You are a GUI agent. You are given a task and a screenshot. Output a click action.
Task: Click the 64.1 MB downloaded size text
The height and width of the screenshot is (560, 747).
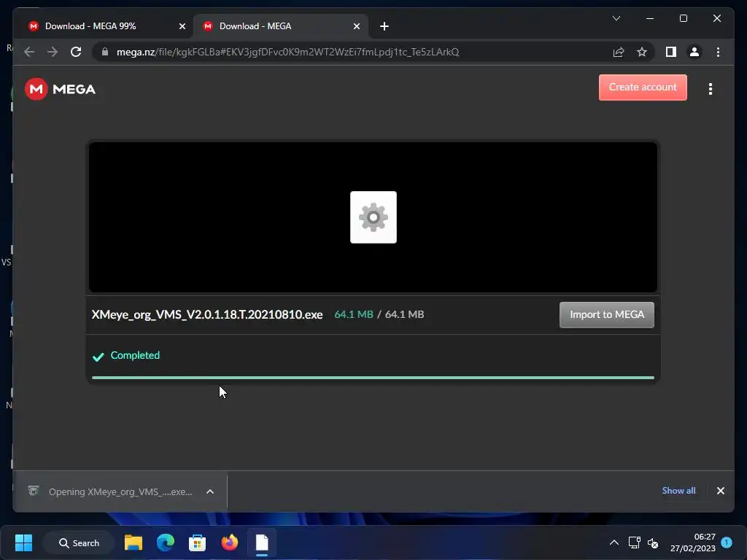click(354, 315)
